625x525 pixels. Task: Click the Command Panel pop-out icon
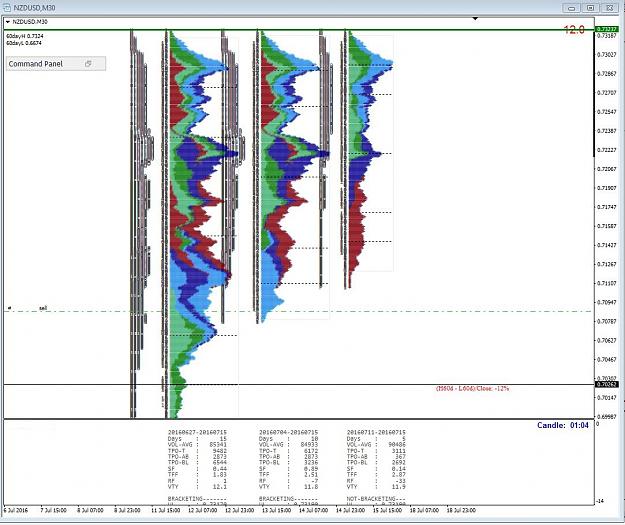coord(88,63)
